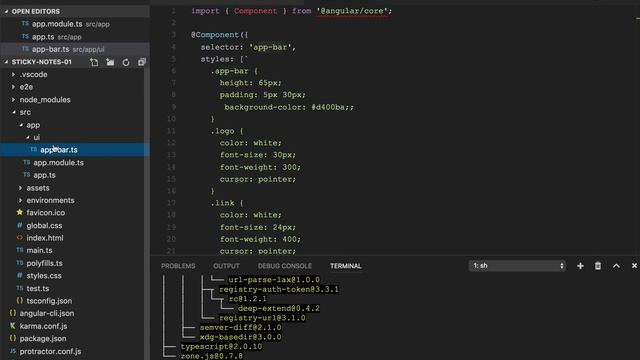
Task: Click the hash icon beside global.css
Action: 20,225
